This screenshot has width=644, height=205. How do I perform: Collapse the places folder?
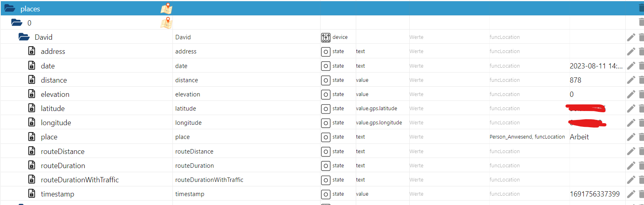[10, 9]
